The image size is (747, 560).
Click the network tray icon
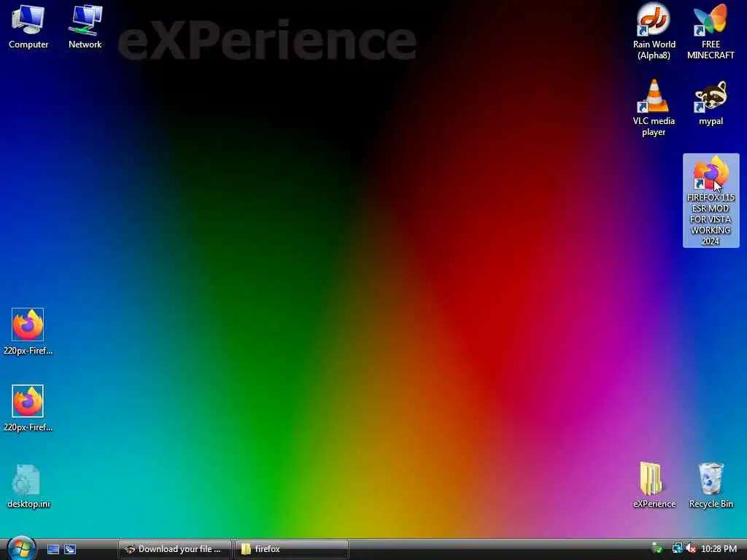[x=676, y=549]
